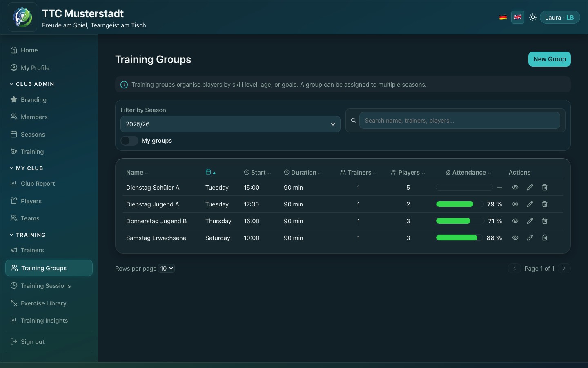Open Training Insights
588x368 pixels.
coord(49,321)
